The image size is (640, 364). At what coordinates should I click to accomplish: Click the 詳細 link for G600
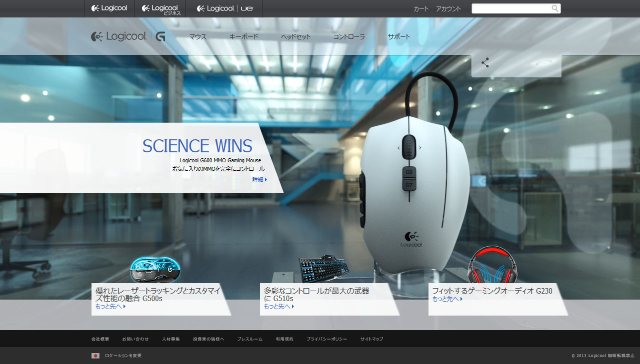259,180
